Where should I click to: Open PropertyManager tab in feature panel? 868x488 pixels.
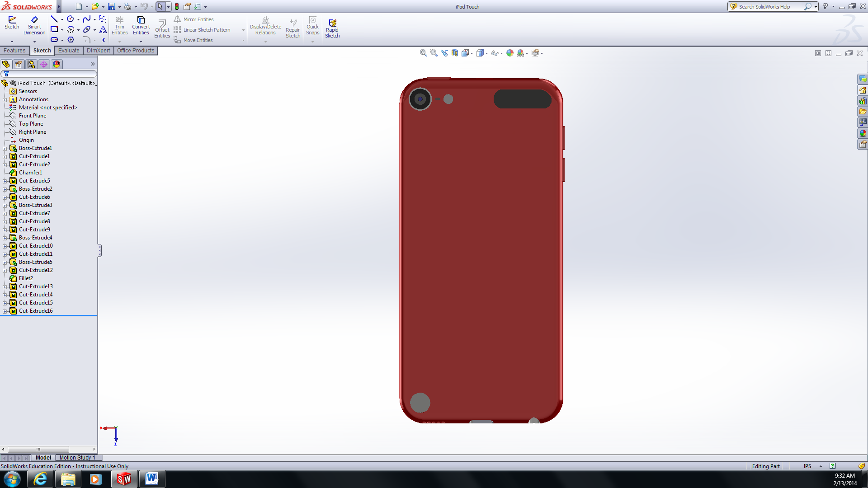point(19,64)
